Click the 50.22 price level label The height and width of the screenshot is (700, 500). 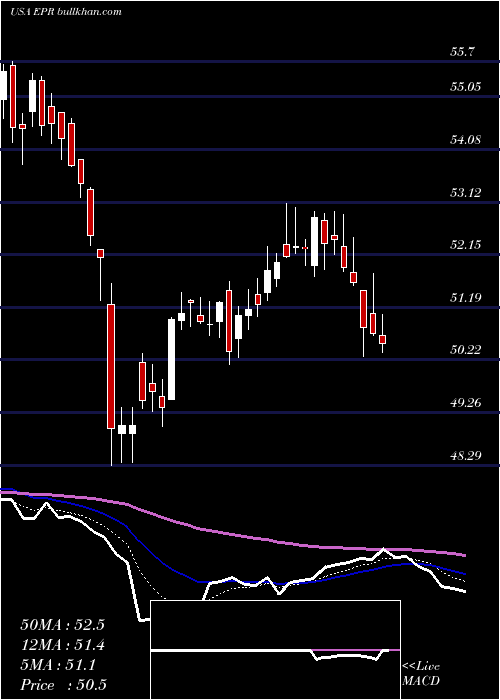click(x=466, y=350)
